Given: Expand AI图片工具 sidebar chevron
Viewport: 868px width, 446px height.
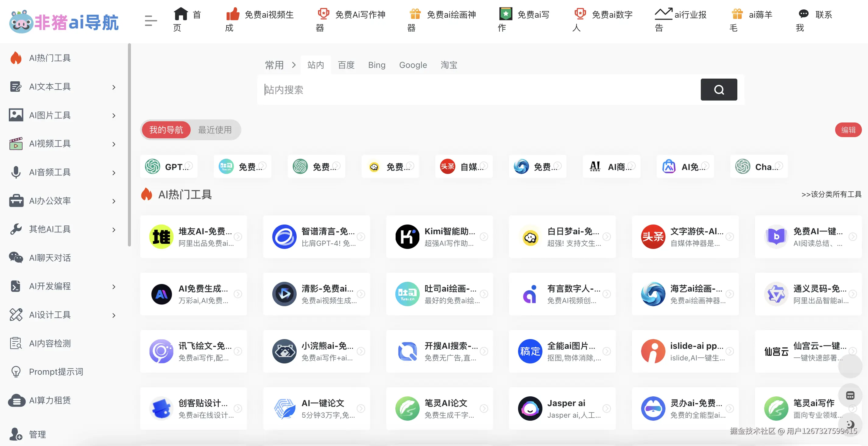Looking at the screenshot, I should tap(114, 116).
